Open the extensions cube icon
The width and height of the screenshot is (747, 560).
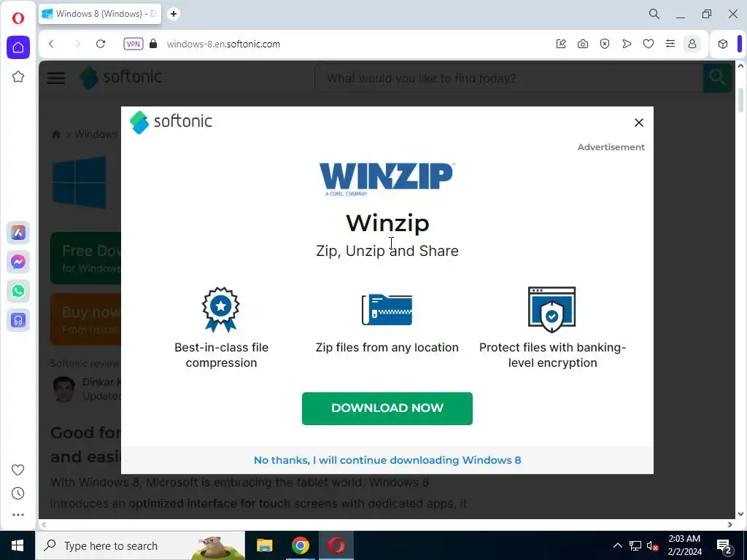tap(723, 44)
